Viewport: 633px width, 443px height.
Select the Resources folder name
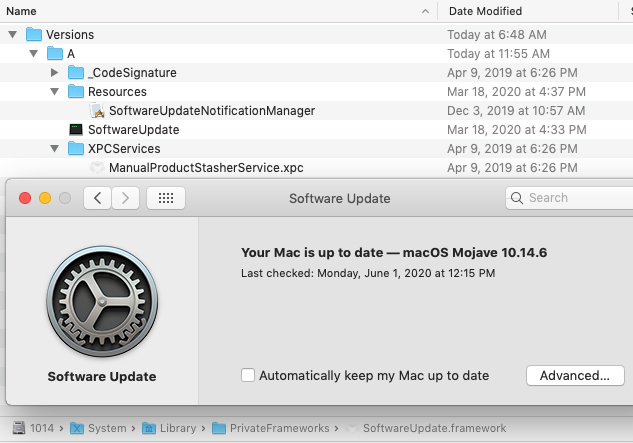(117, 91)
